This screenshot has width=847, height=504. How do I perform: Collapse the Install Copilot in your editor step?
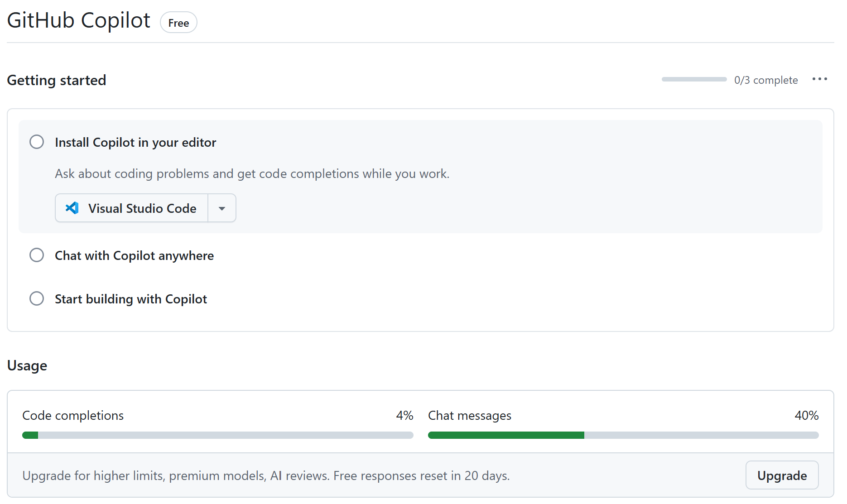tap(135, 143)
